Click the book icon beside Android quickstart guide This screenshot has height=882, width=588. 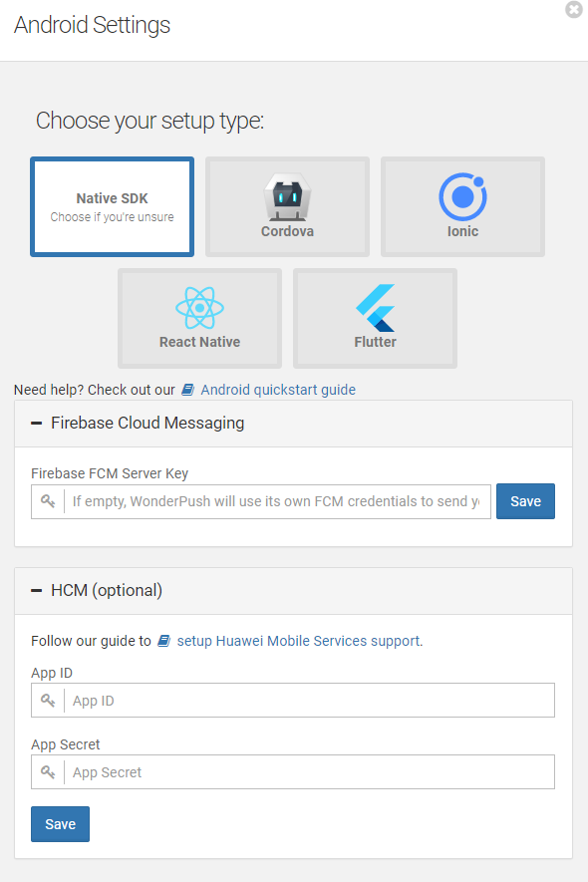pyautogui.click(x=188, y=390)
